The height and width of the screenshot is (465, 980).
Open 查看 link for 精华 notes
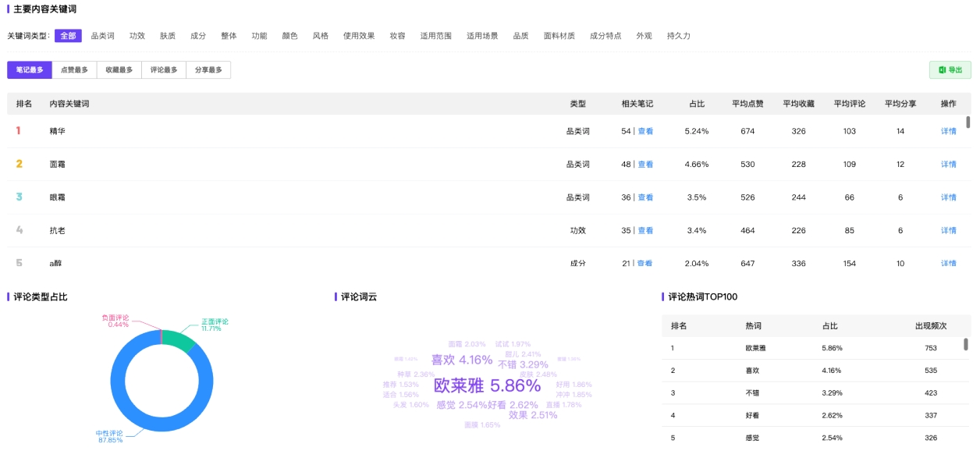(x=645, y=131)
